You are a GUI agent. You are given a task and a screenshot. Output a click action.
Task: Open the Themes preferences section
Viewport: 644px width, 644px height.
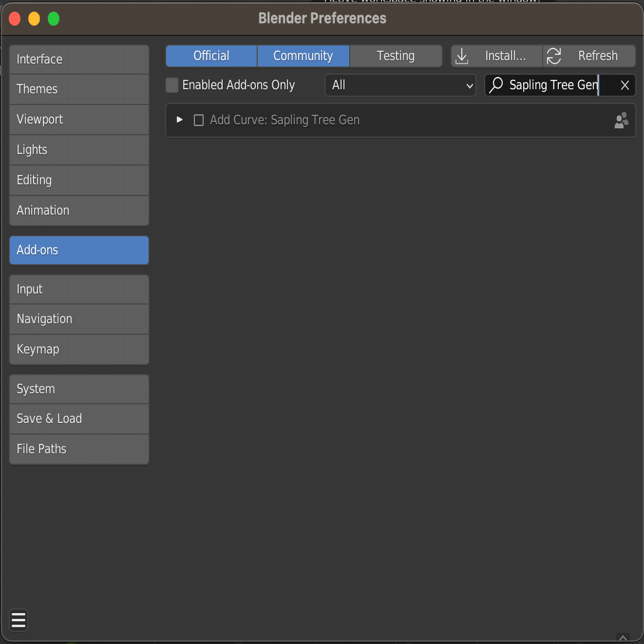point(79,89)
